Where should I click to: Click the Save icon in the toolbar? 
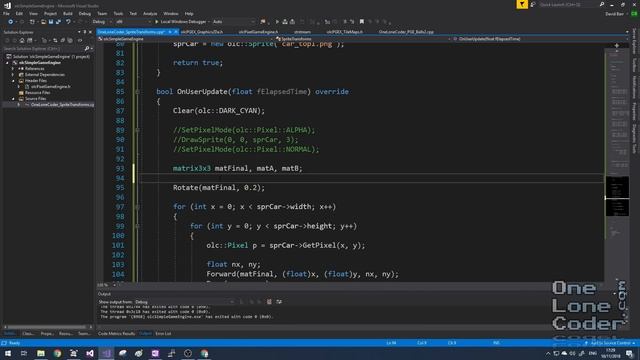click(51, 22)
